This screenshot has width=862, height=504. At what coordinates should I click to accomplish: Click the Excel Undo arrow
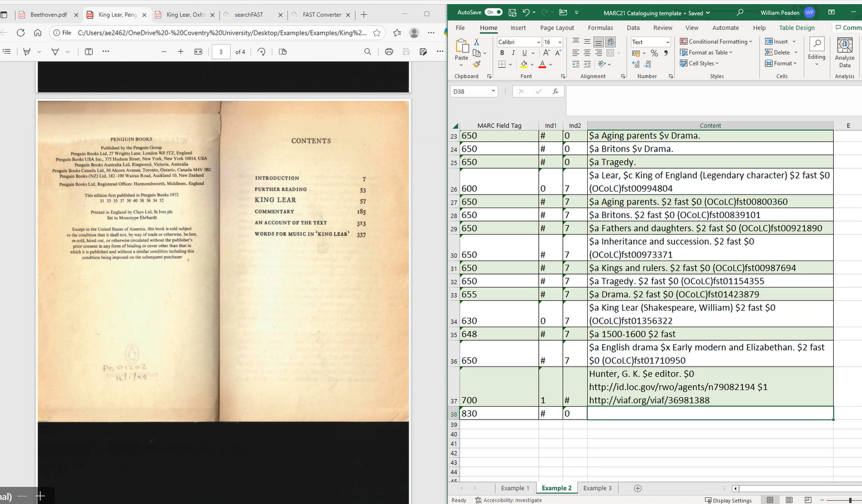(x=526, y=12)
